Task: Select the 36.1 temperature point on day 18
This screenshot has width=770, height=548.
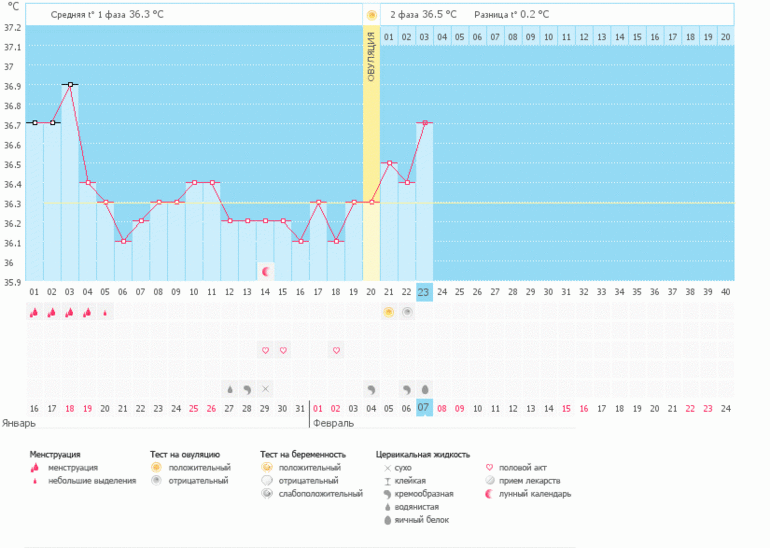Action: point(336,241)
